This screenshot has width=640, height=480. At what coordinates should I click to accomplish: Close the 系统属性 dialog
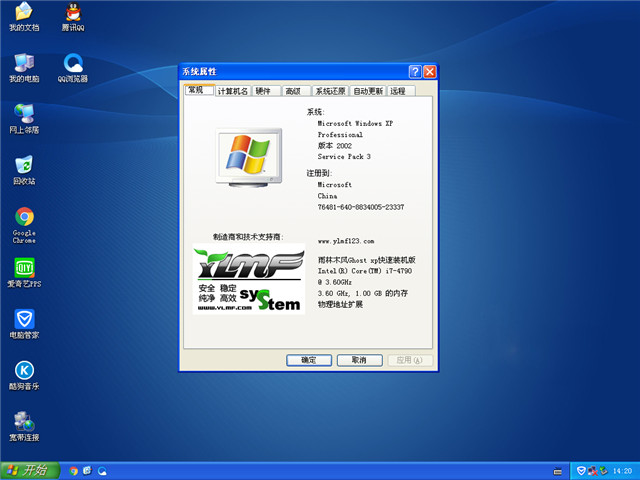coord(429,72)
